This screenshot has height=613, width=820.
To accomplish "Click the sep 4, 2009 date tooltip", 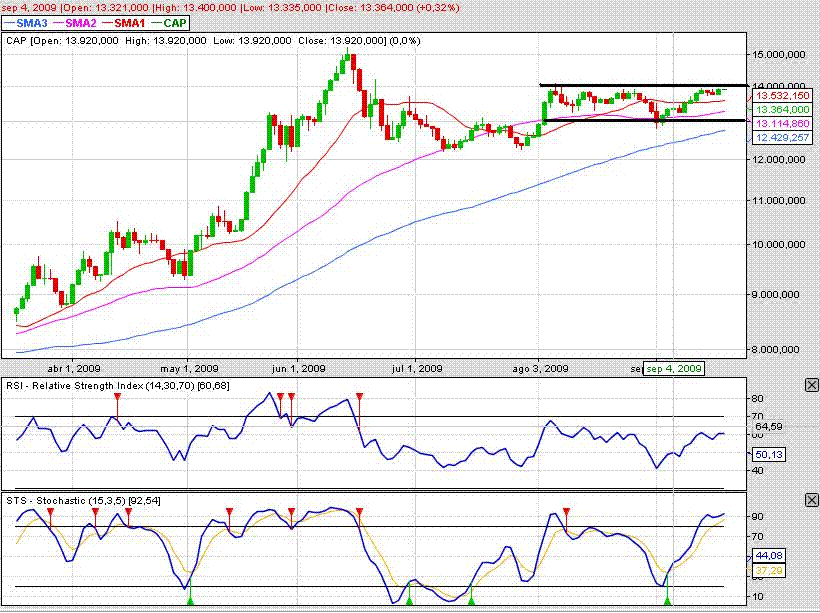I will coord(673,369).
